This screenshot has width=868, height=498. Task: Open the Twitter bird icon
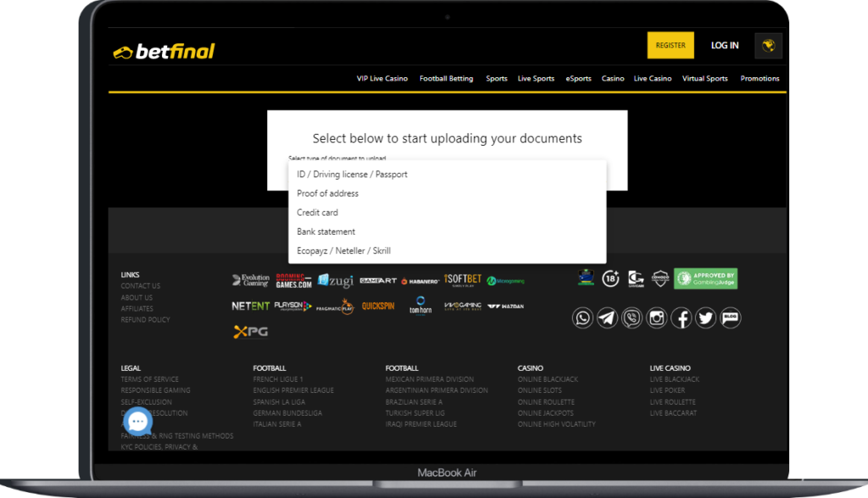tap(705, 318)
